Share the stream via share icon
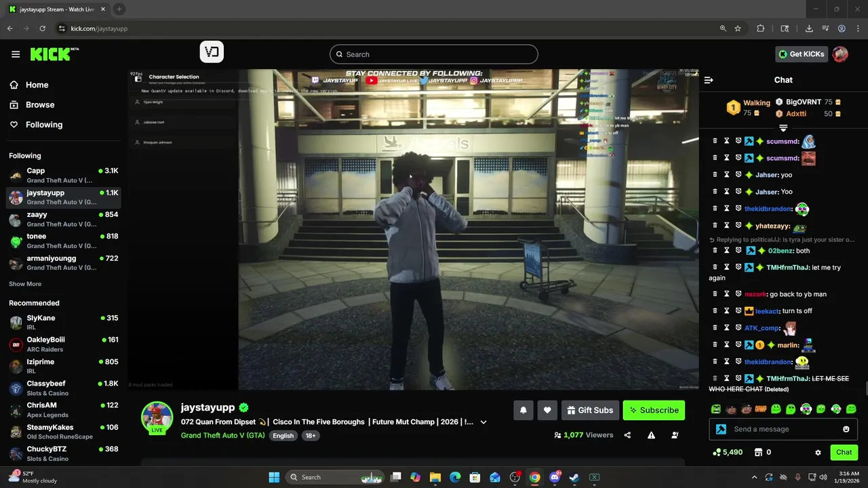Screen dimensions: 868x488 (x=627, y=435)
